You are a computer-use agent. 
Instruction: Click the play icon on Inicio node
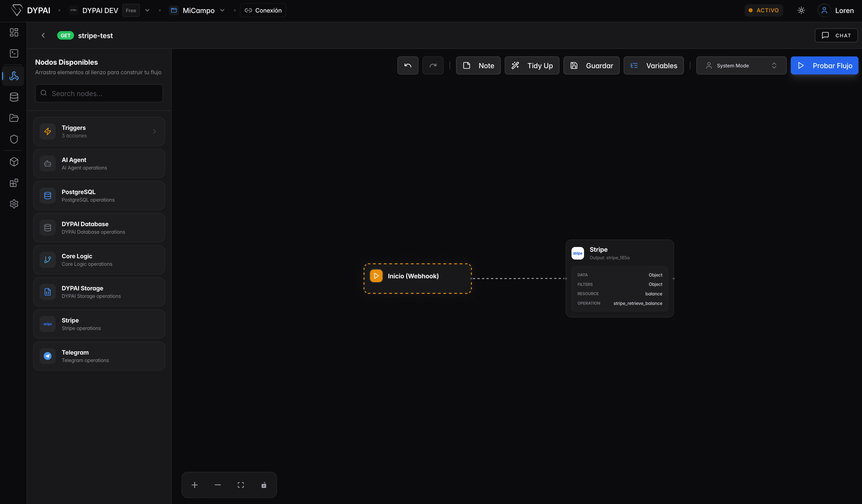[376, 276]
